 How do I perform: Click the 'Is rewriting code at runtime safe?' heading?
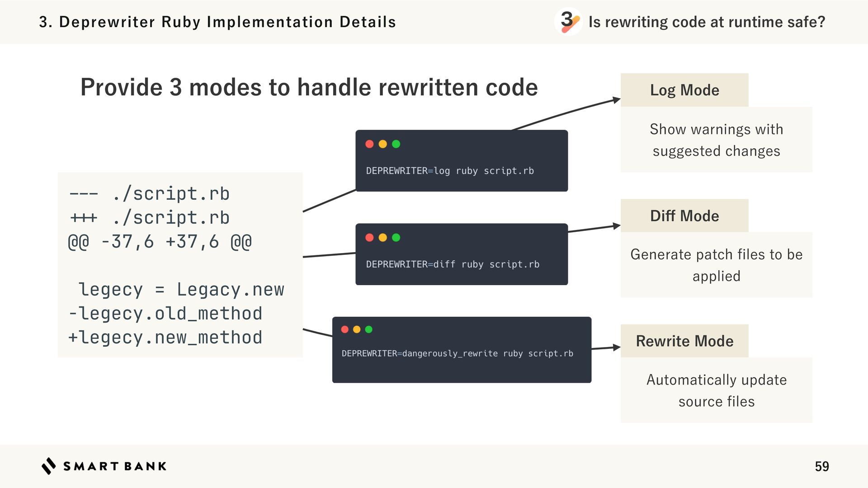(x=707, y=22)
